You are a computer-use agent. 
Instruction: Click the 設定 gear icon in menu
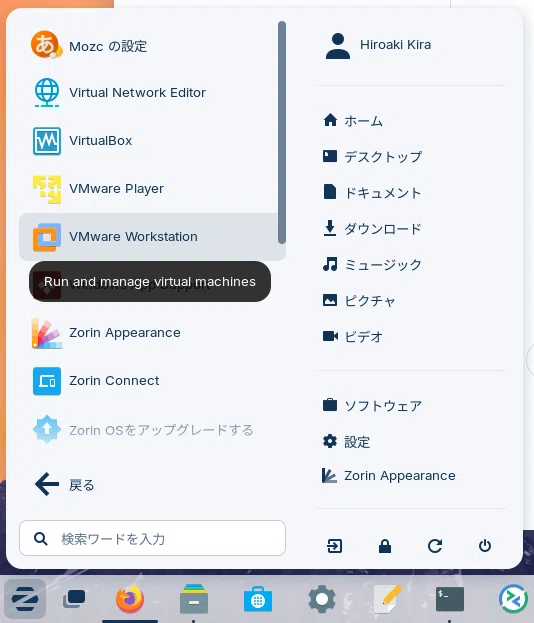[x=330, y=441]
